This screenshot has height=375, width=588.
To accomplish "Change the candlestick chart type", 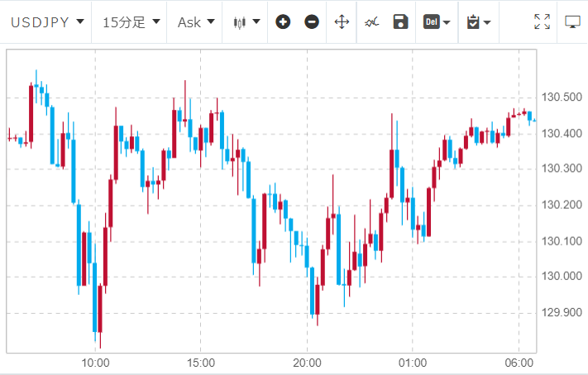I will click(x=246, y=21).
